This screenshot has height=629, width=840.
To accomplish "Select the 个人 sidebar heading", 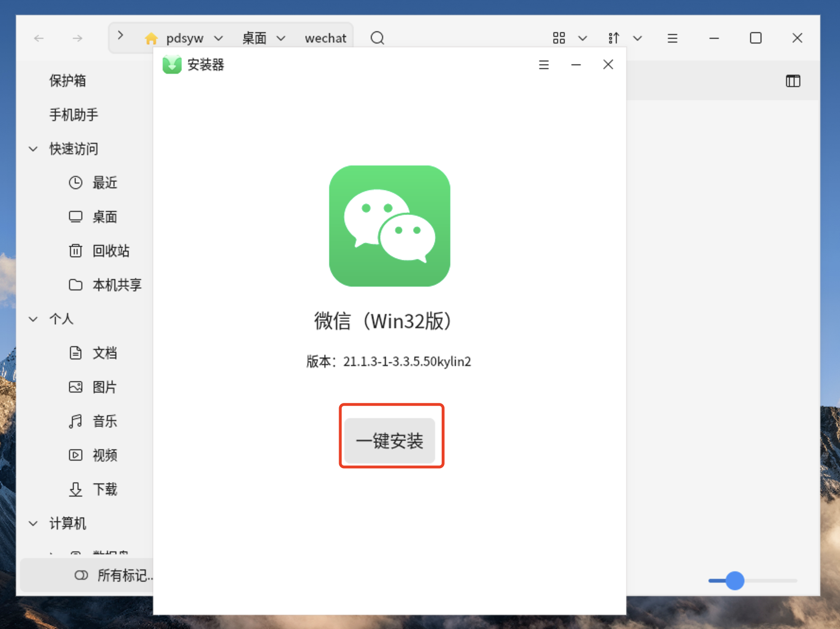I will point(61,319).
